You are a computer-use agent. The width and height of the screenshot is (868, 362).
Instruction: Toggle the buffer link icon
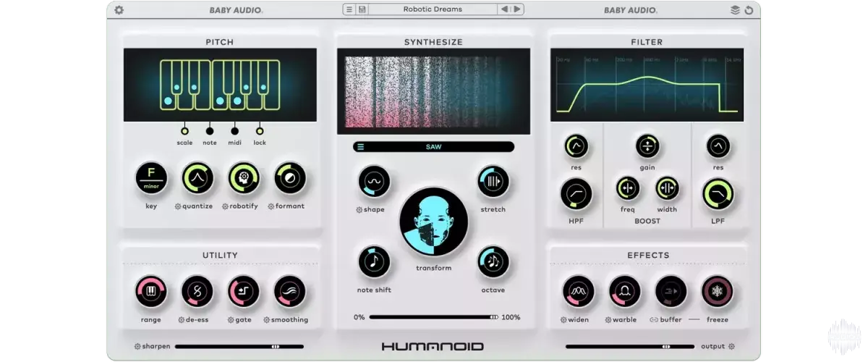(x=653, y=320)
